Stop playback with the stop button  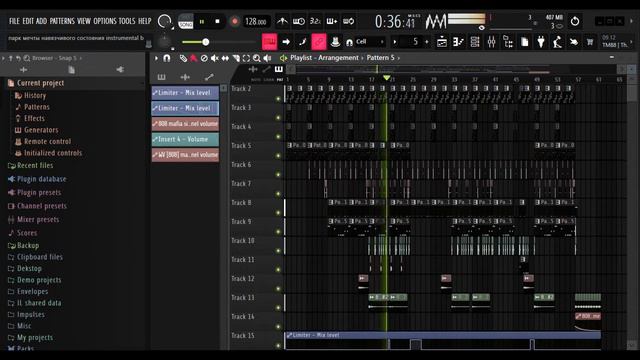pos(218,21)
